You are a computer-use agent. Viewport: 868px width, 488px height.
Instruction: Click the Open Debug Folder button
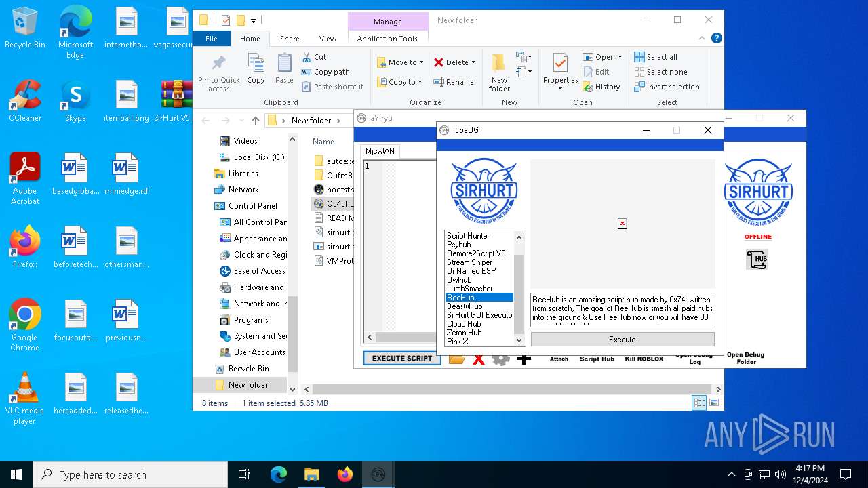(745, 358)
